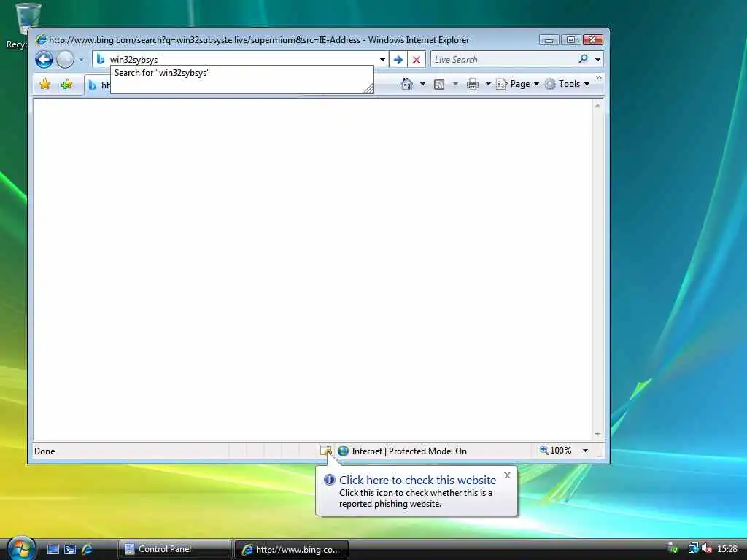Launch Internet Explorer from quick launch

(88, 549)
